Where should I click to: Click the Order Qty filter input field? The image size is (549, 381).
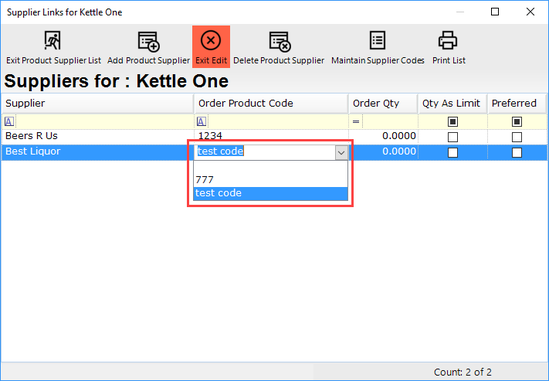(390, 122)
